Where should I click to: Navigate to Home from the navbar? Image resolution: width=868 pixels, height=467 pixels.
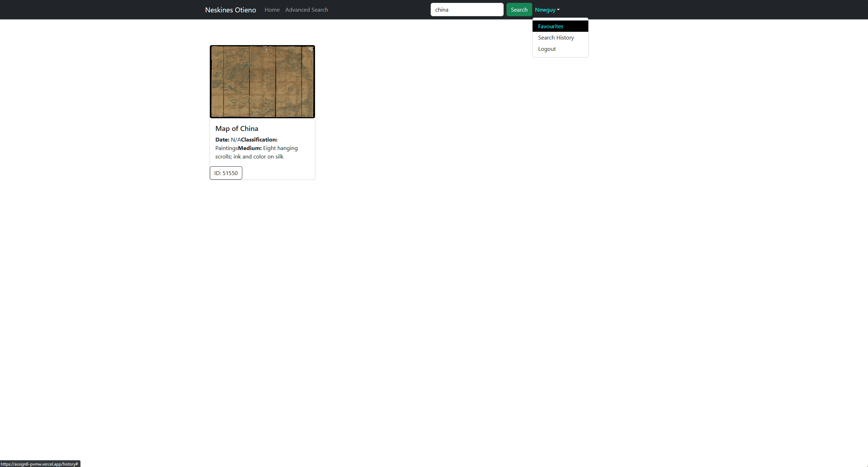[x=272, y=10]
